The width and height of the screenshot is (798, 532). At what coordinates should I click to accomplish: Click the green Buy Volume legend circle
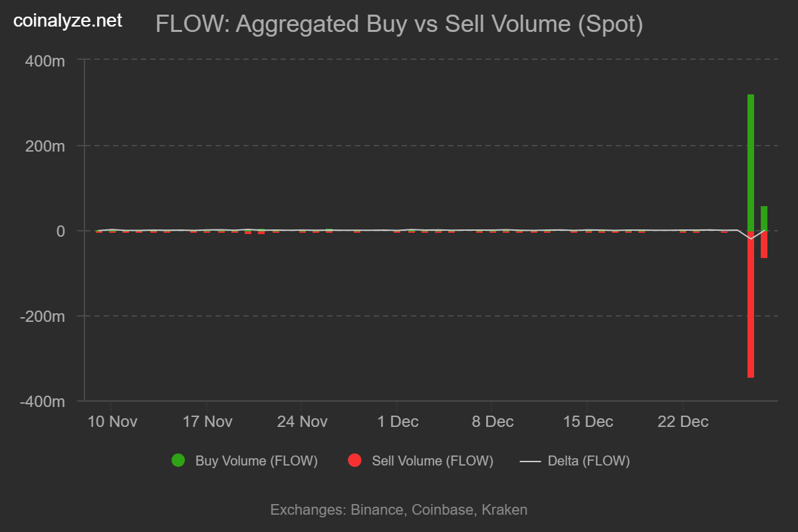pyautogui.click(x=178, y=460)
